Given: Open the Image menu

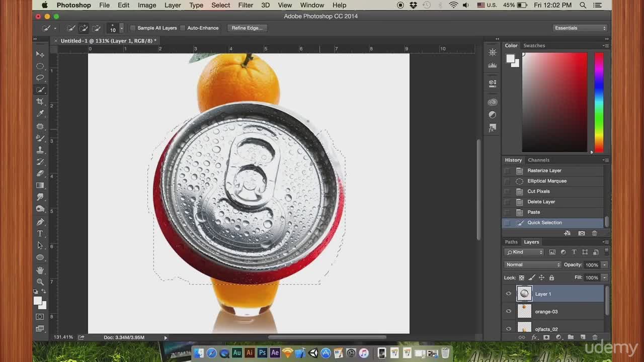Looking at the screenshot, I should (x=147, y=5).
